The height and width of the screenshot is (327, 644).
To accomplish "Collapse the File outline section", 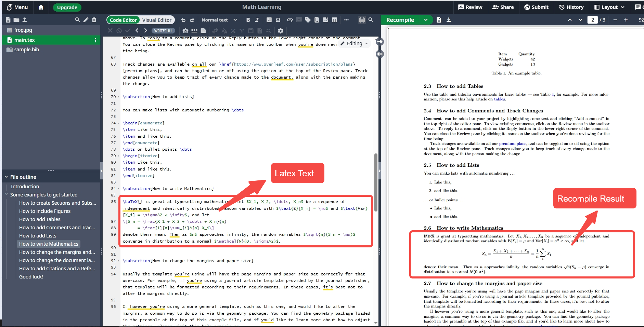I will pos(6,177).
